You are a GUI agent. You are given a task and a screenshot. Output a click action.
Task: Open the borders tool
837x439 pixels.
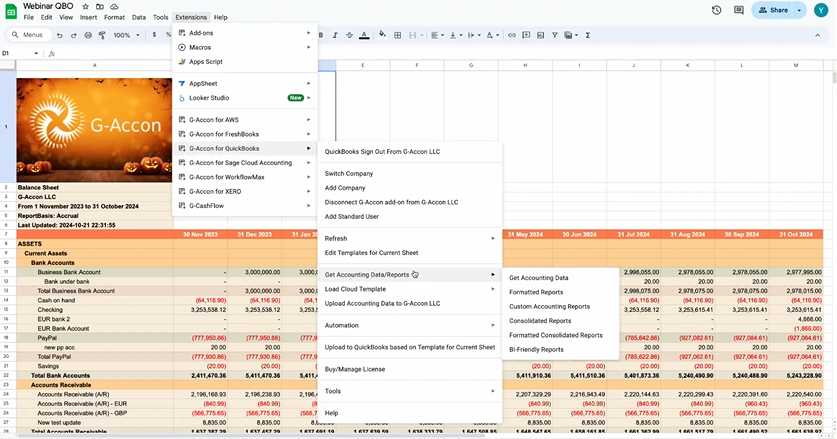pos(397,35)
